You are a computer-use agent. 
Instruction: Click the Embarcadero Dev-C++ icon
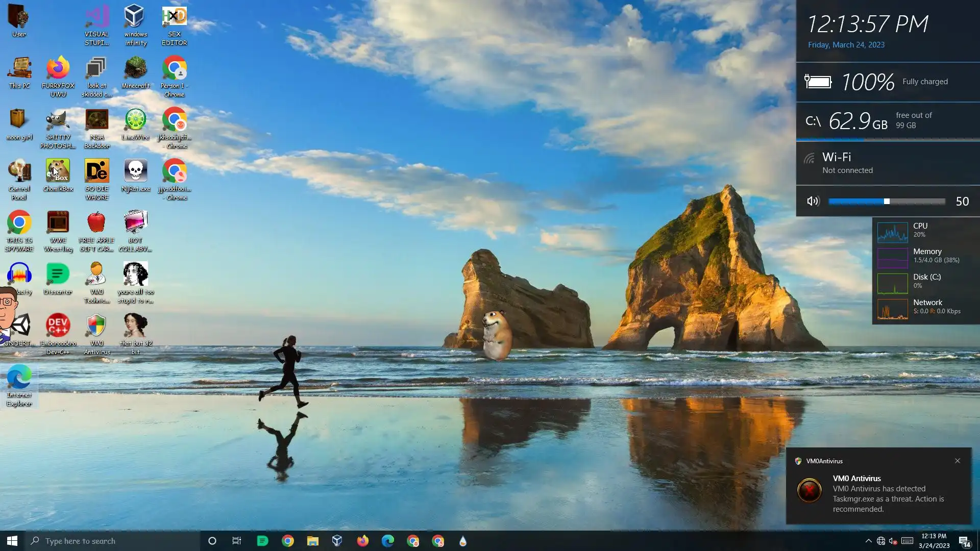58,326
